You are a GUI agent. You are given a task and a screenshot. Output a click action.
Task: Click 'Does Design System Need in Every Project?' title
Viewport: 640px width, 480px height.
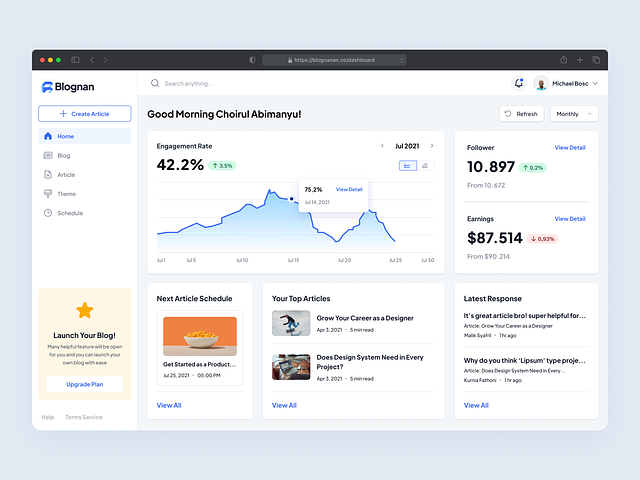pyautogui.click(x=370, y=362)
